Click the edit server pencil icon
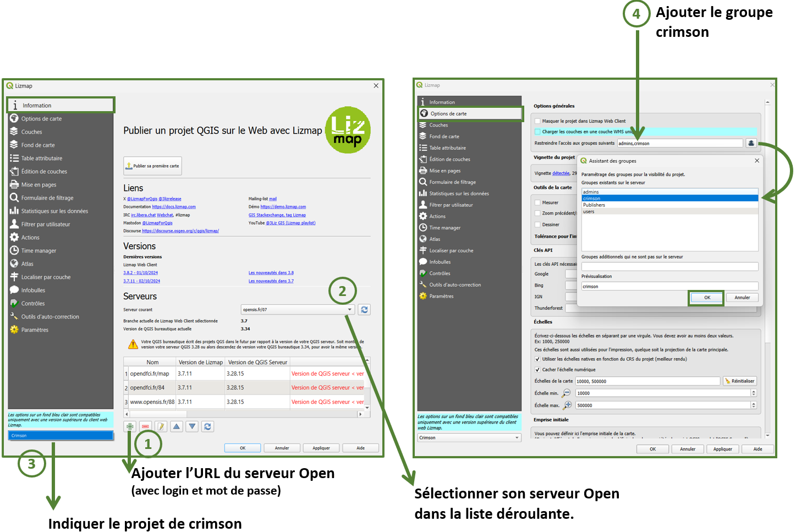This screenshot has width=807, height=532. point(161,426)
